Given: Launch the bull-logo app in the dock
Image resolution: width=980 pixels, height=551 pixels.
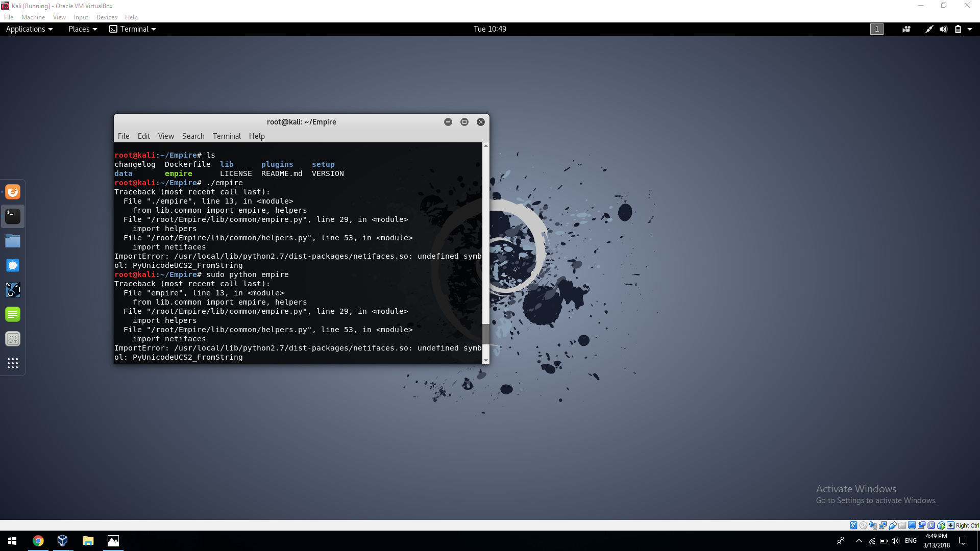Looking at the screenshot, I should (x=13, y=290).
